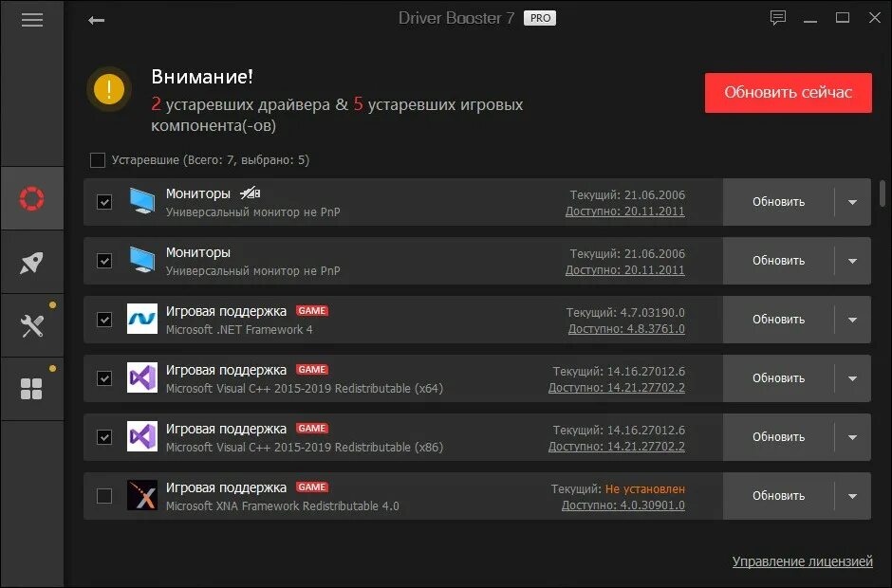Go back with the arrow icon
The height and width of the screenshot is (588, 892).
coord(96,21)
